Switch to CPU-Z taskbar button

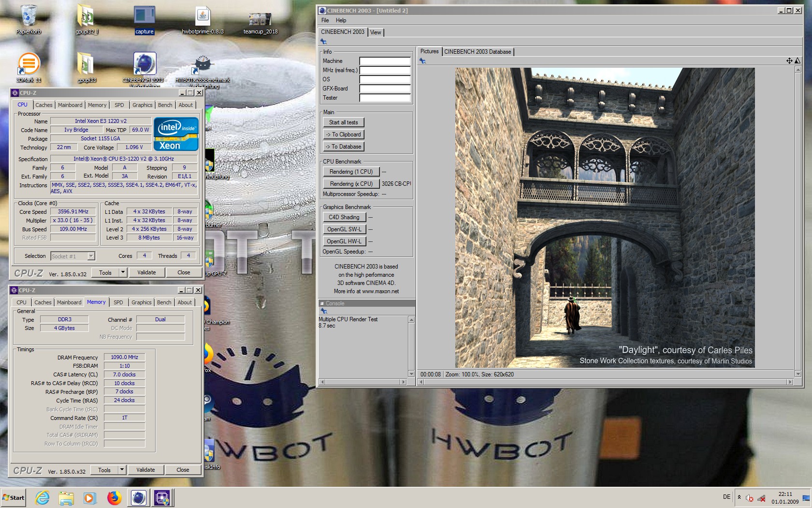[162, 497]
